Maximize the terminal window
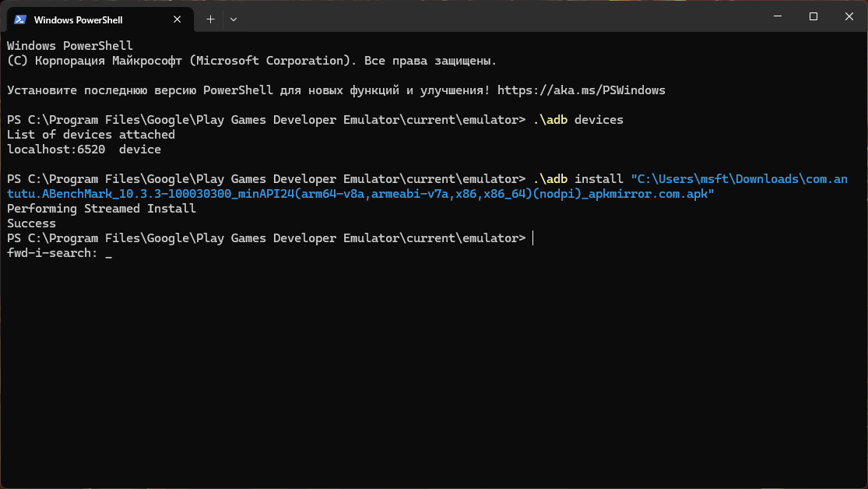This screenshot has width=868, height=489. [x=813, y=16]
